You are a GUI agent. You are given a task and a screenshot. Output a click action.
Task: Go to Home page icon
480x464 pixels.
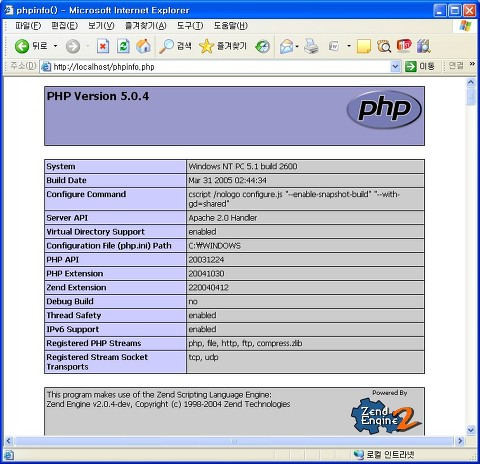pyautogui.click(x=144, y=46)
